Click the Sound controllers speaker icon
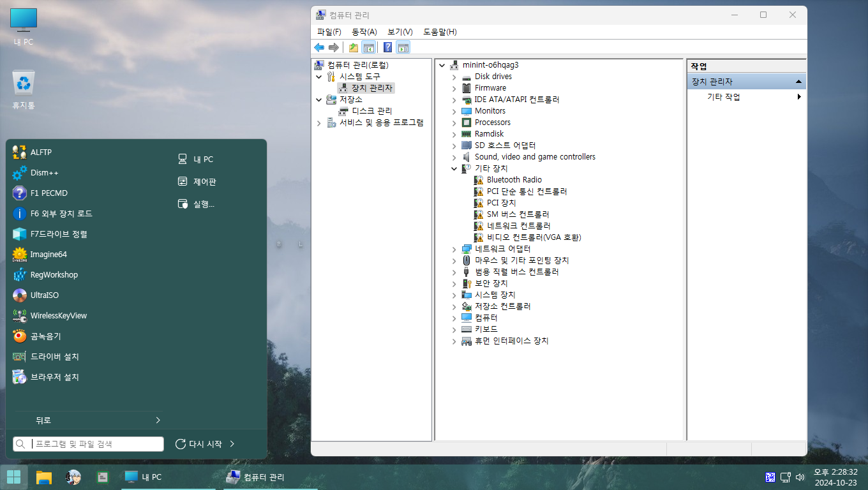 tap(467, 157)
